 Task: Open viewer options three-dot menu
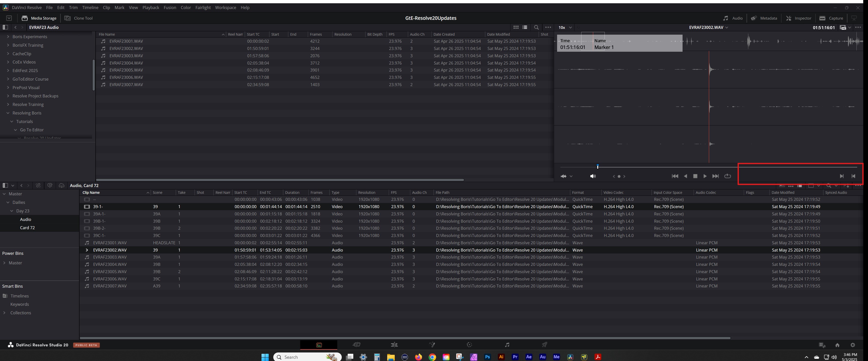[x=858, y=27]
